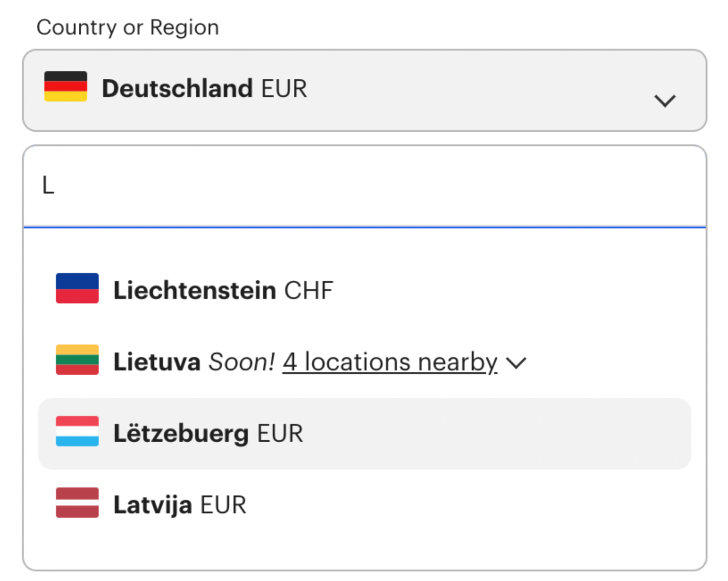
Task: Click the Liechtenstein flag icon
Action: [77, 288]
